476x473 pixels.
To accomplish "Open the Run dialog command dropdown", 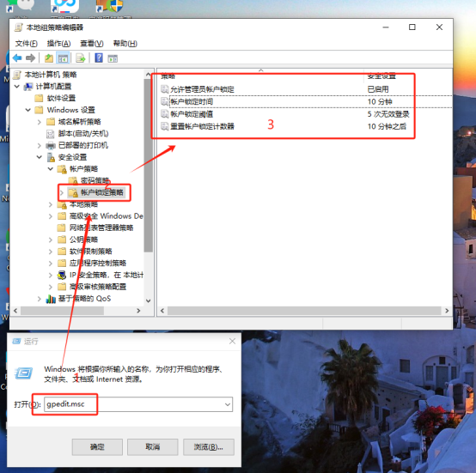I will pos(228,404).
